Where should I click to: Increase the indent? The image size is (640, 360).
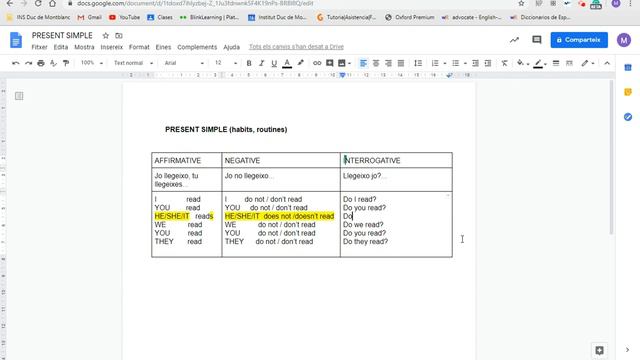pos(488,63)
